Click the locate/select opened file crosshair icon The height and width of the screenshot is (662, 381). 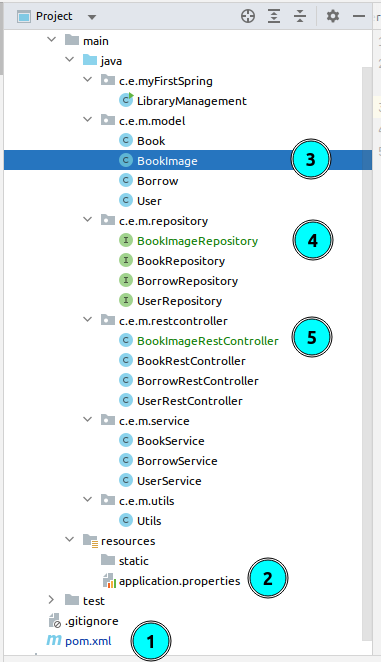click(248, 16)
